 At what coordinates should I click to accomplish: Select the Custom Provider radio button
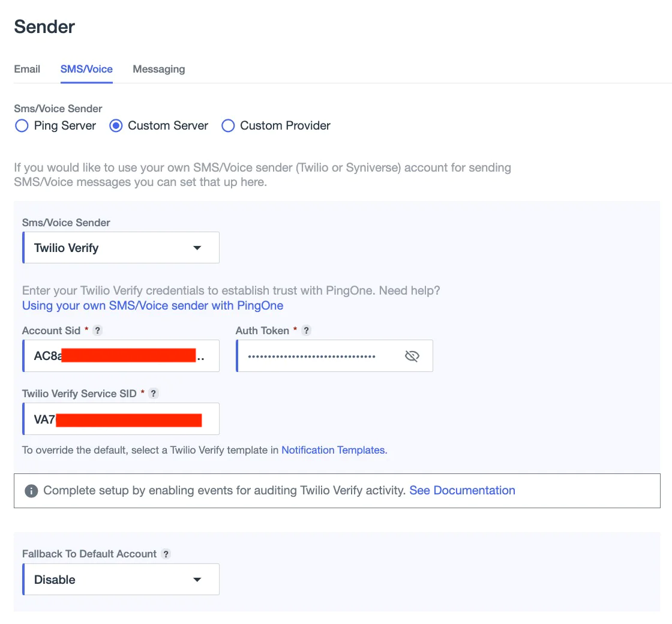click(x=228, y=125)
